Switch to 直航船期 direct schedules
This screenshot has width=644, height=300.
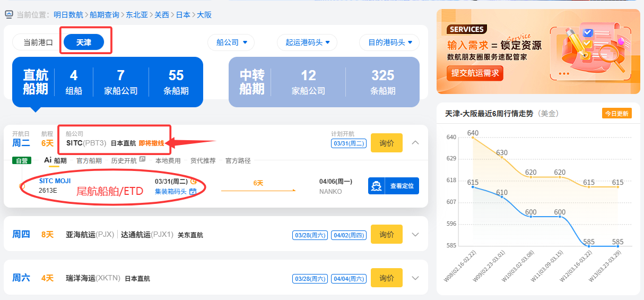pos(108,82)
